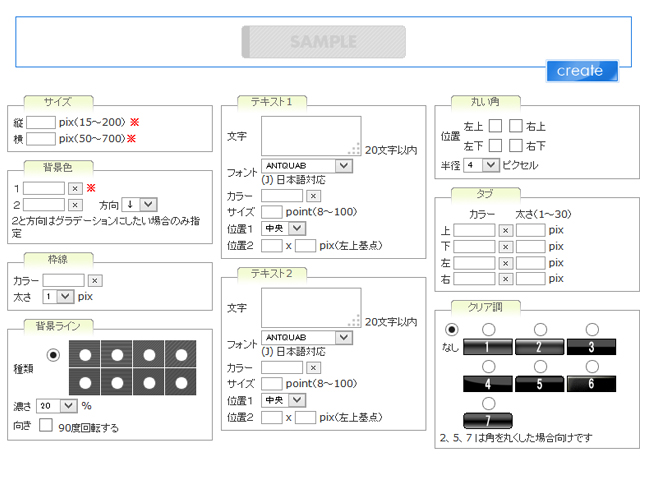Click tab 右 color field
Screen dimensions: 650x480
(474, 279)
